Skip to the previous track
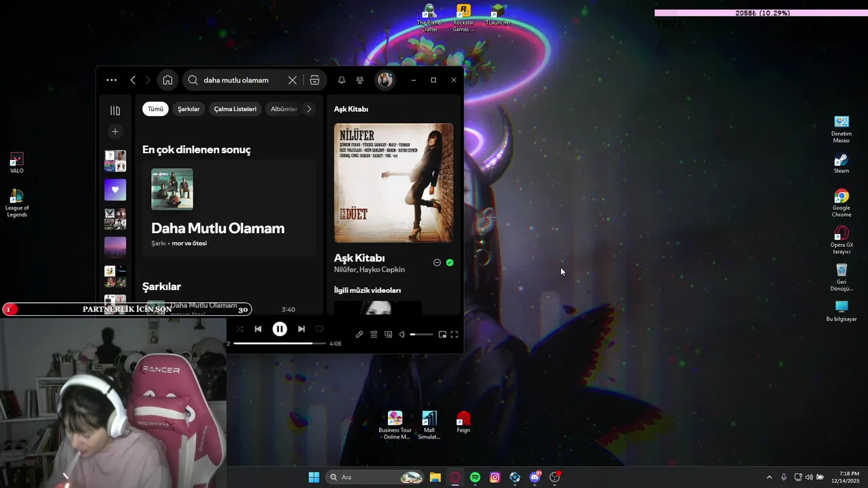The height and width of the screenshot is (488, 868). [x=258, y=329]
